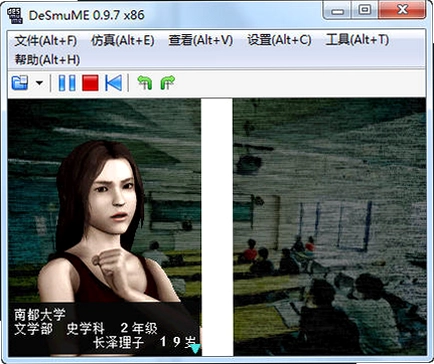The image size is (434, 364).
Task: Minimize the DeSmuME window
Action: [338, 10]
